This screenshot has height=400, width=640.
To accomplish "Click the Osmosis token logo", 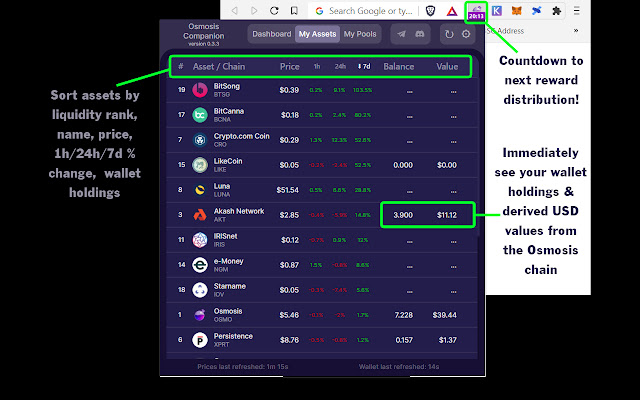I will [200, 315].
